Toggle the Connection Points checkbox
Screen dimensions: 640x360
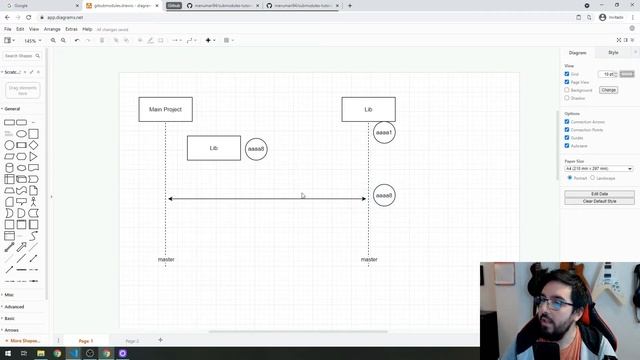click(x=567, y=130)
